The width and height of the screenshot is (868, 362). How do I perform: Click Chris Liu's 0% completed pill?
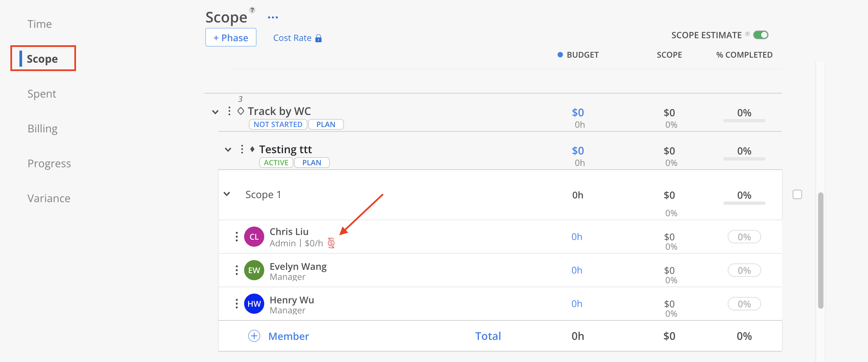tap(744, 237)
